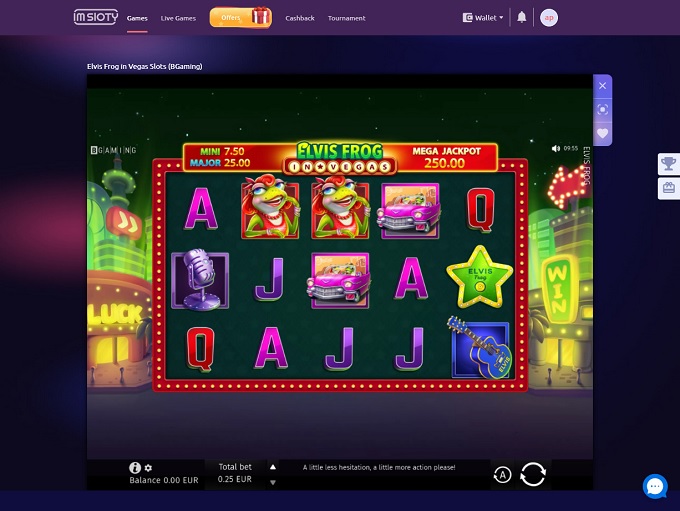Image resolution: width=680 pixels, height=511 pixels.
Task: Switch game to fullscreen mode icon
Action: pyautogui.click(x=602, y=109)
